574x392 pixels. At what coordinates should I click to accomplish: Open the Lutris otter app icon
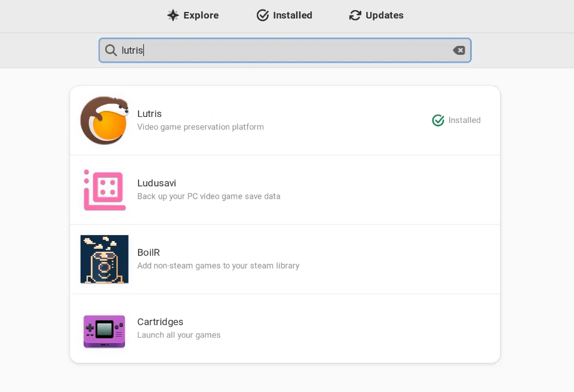pos(105,121)
